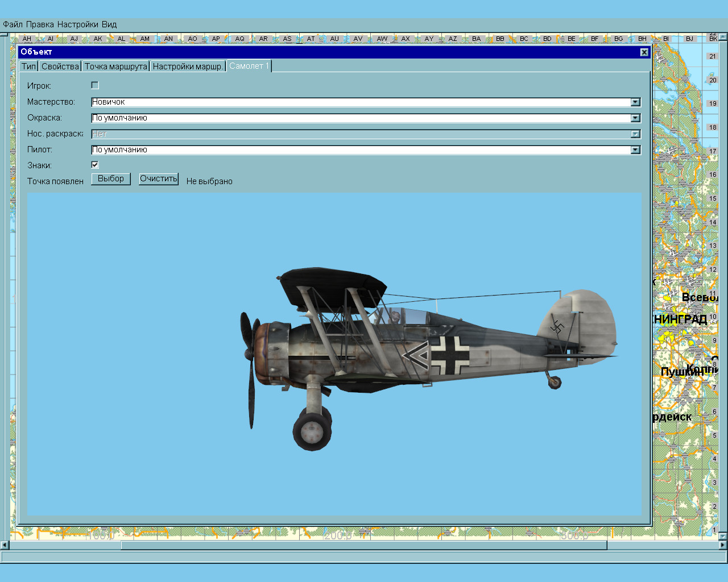Image resolution: width=728 pixels, height=582 pixels.
Task: Click the Объект window title bar
Action: point(334,52)
